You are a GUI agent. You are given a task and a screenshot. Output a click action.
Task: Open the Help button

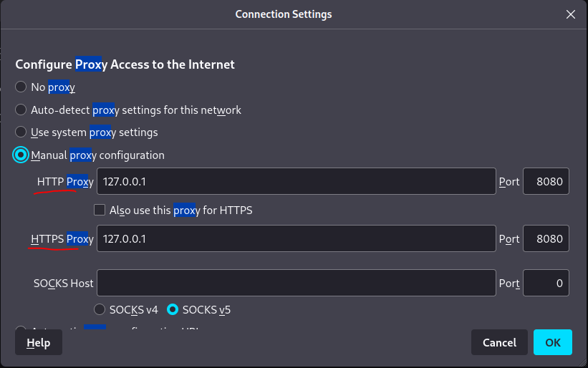point(39,342)
